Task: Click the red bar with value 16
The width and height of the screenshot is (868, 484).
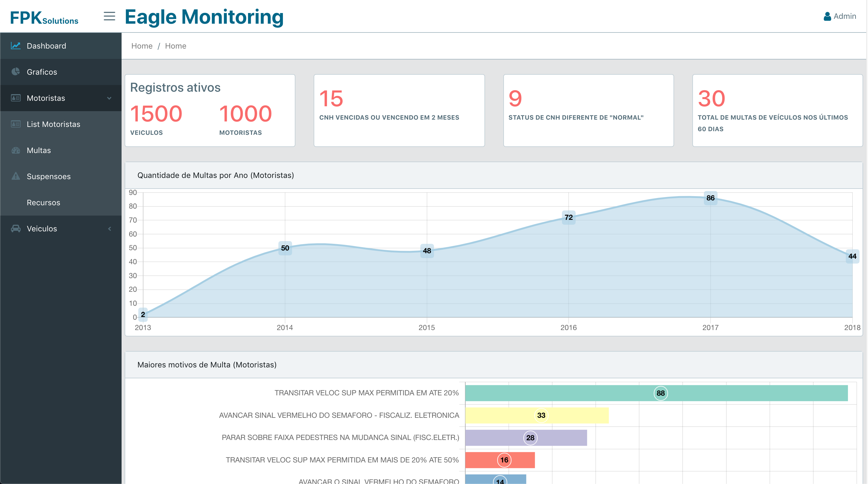Action: click(500, 460)
